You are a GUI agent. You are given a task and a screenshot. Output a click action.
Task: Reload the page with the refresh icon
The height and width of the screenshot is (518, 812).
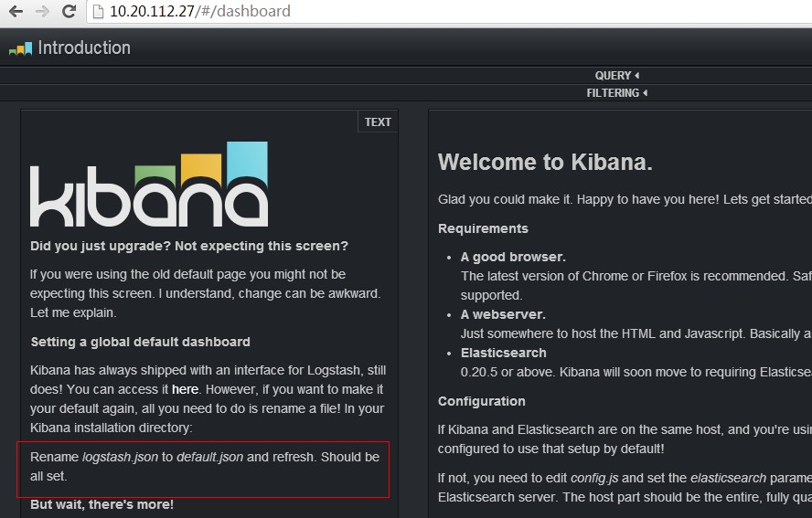coord(69,11)
